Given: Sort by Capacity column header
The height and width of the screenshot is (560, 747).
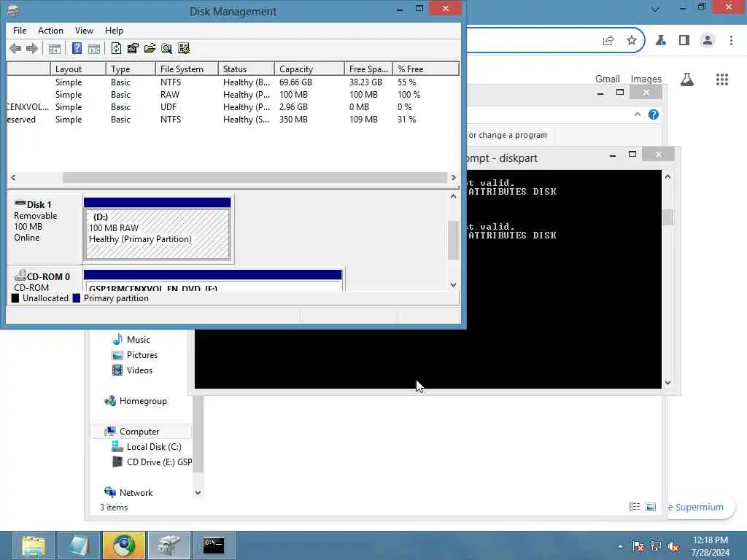Looking at the screenshot, I should tap(309, 69).
